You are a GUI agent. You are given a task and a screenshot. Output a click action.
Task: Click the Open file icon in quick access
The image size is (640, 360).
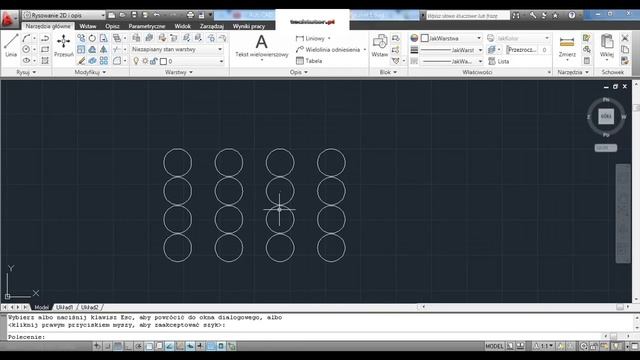pos(122,15)
